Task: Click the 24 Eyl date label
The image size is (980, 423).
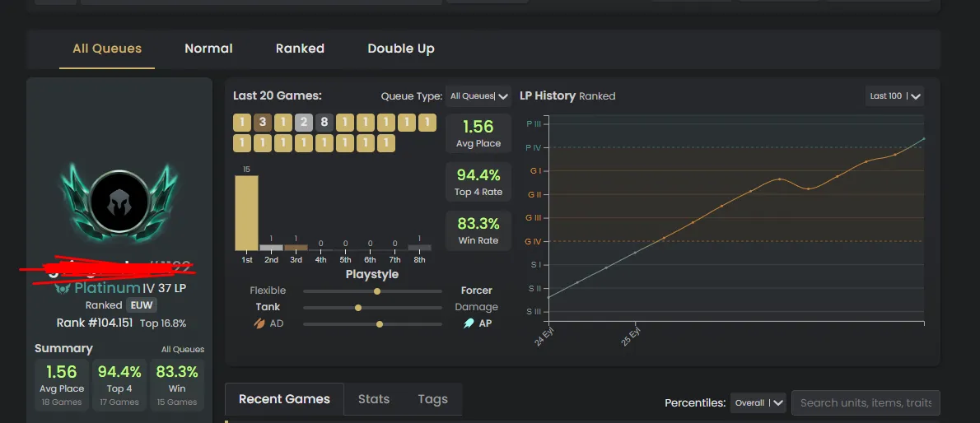Action: [544, 336]
